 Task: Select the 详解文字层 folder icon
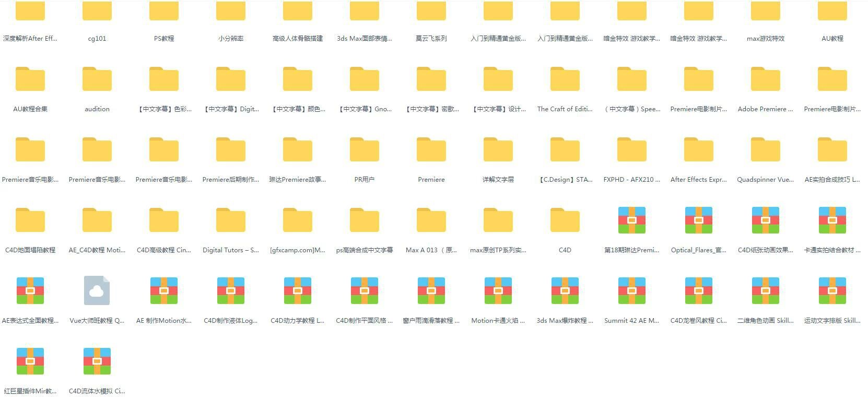click(498, 149)
